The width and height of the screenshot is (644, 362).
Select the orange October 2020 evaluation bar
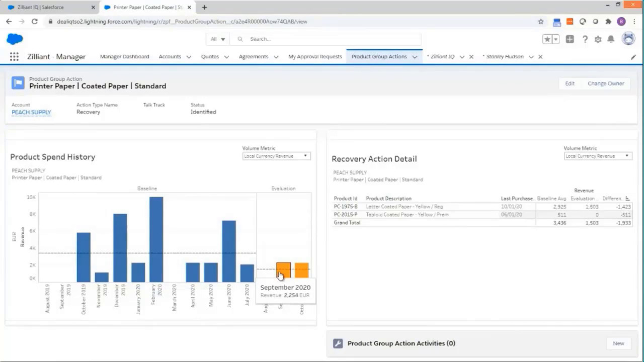tap(301, 270)
